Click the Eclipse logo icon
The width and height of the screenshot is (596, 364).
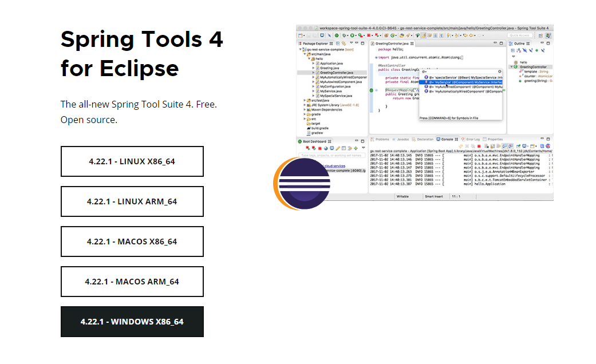302,184
